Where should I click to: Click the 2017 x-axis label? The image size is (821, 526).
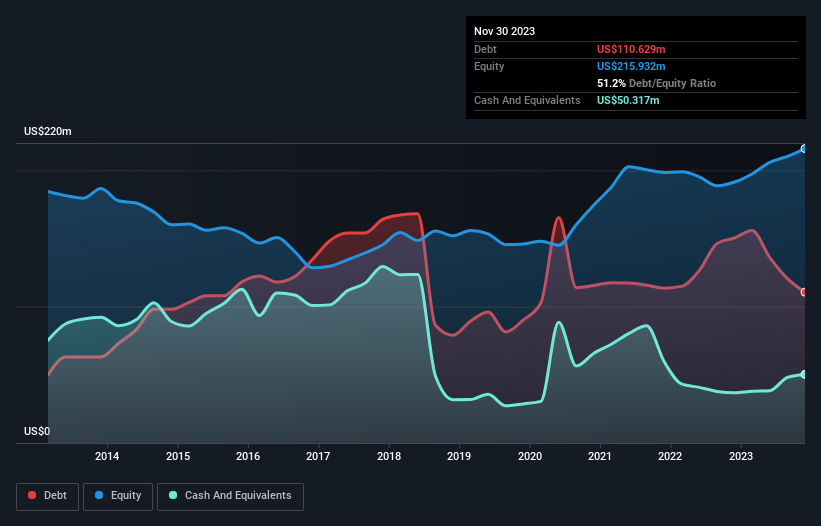(318, 456)
